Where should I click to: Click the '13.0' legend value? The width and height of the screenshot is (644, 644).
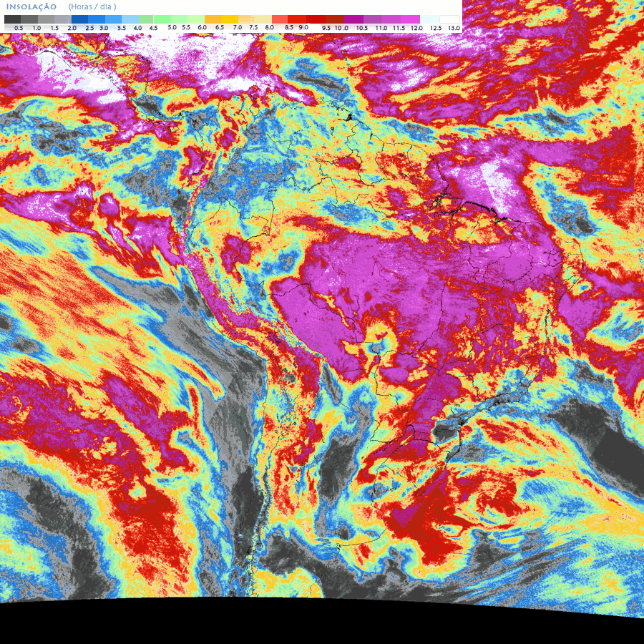click(x=454, y=28)
